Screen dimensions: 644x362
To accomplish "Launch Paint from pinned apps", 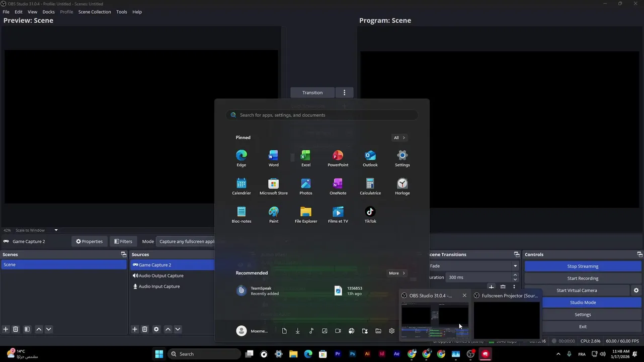I will tap(274, 215).
